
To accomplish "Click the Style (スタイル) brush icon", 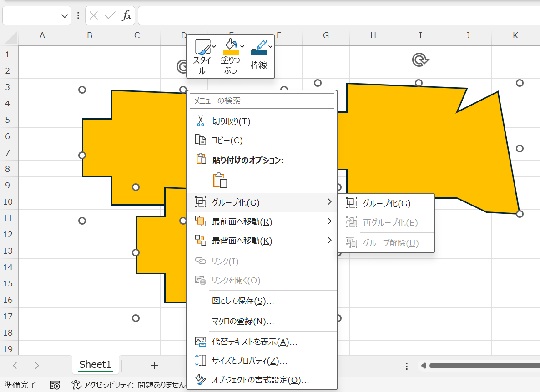I will click(202, 46).
